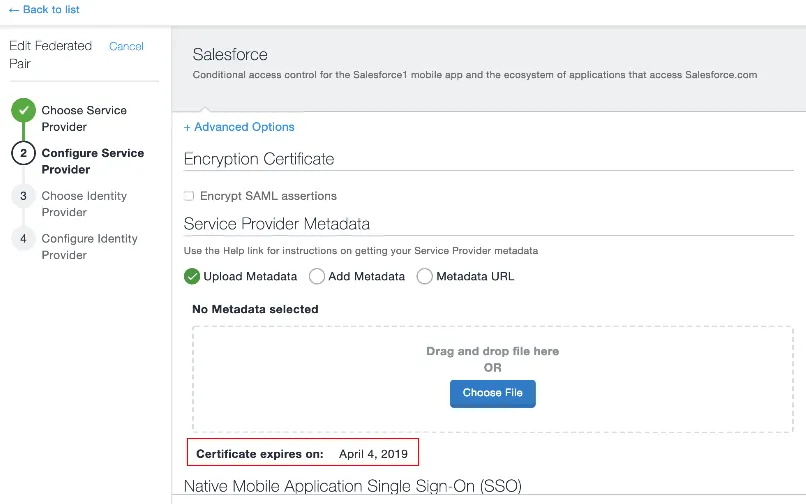Click the green checkmark step icon
Image resolution: width=806 pixels, height=504 pixels.
(x=23, y=110)
